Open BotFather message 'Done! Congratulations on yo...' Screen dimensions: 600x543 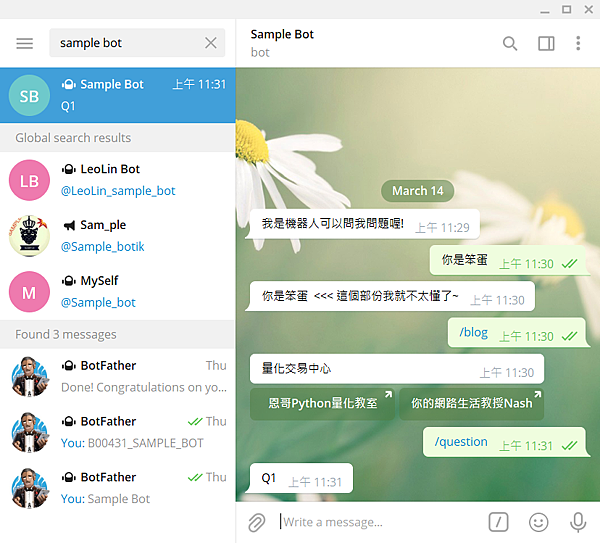click(x=117, y=377)
